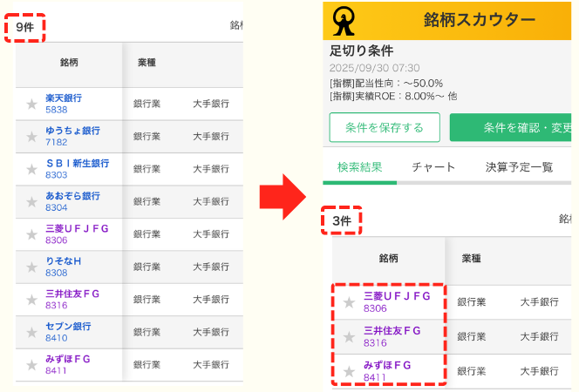Open the 決算予定一覧 tab
Viewport: 579px width, 392px height.
(519, 167)
